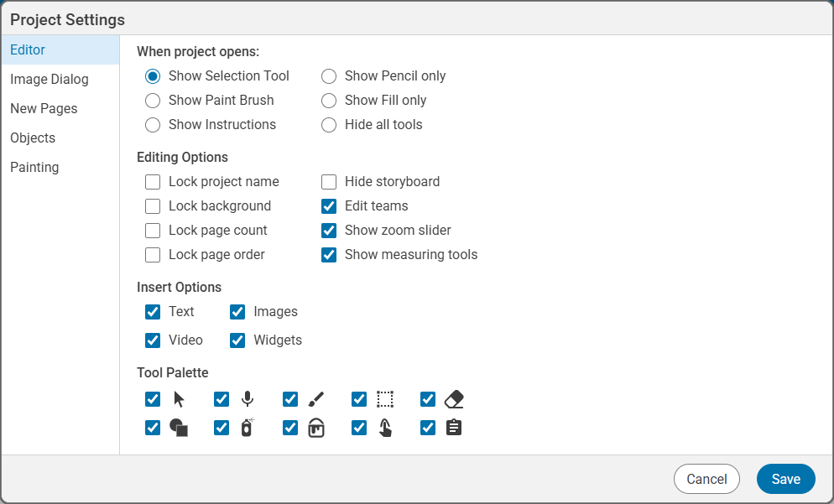The height and width of the screenshot is (504, 834).
Task: Select the spray can icon in Tool Palette
Action: click(248, 428)
